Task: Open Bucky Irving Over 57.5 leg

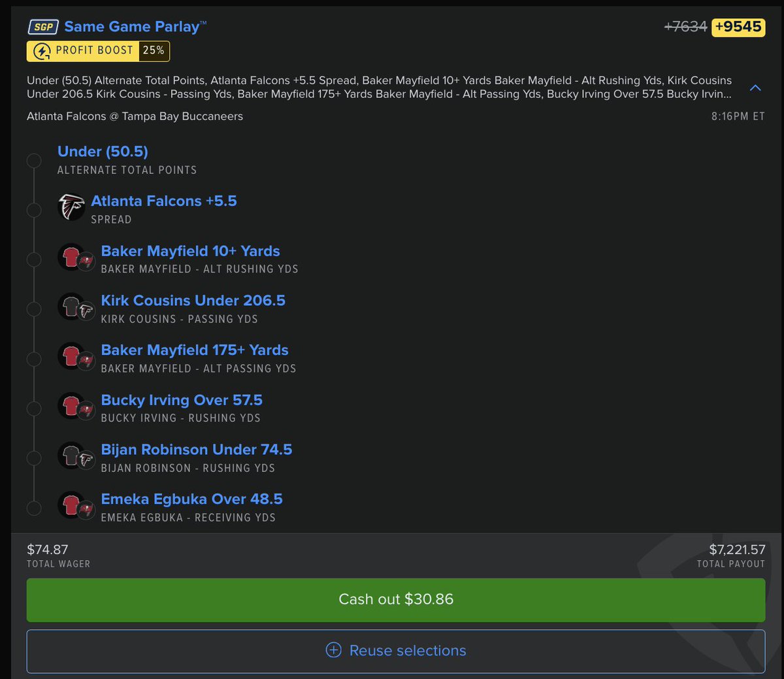Action: pyautogui.click(x=182, y=400)
